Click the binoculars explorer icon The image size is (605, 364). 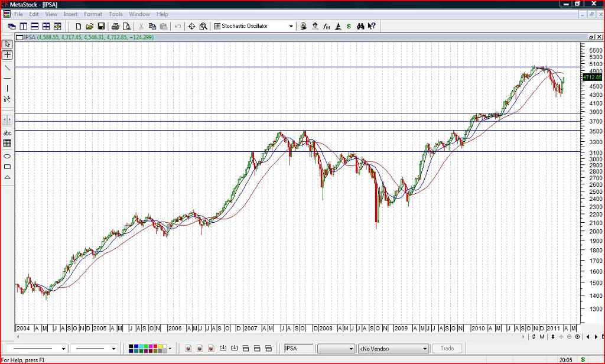coord(360,26)
